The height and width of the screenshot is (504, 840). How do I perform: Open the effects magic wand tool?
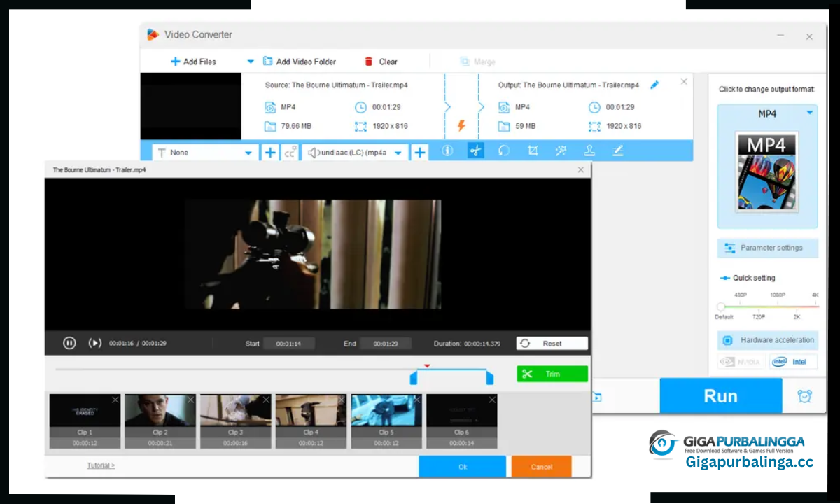tap(561, 150)
